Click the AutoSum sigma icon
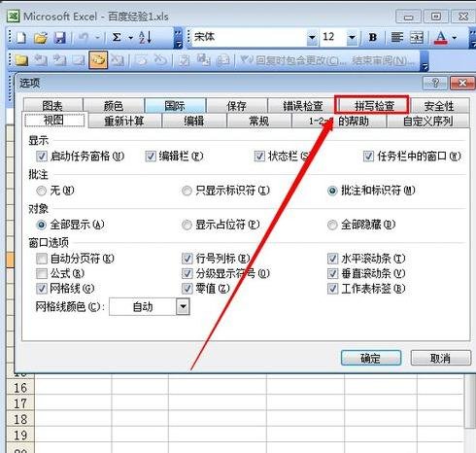 coord(117,38)
